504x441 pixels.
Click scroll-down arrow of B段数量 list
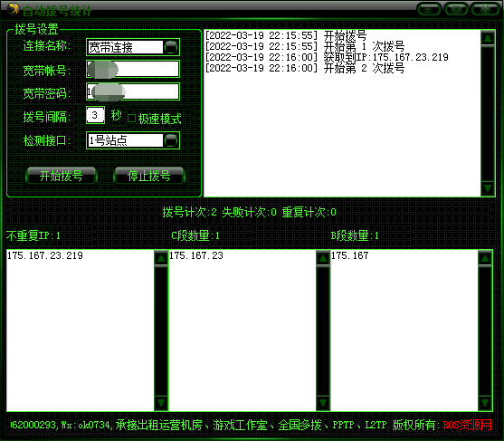point(485,403)
